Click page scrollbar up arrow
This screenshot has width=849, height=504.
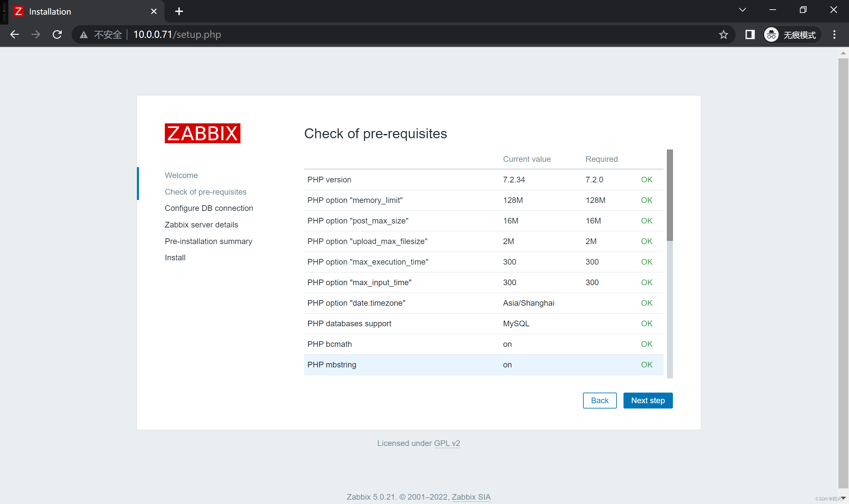point(843,53)
